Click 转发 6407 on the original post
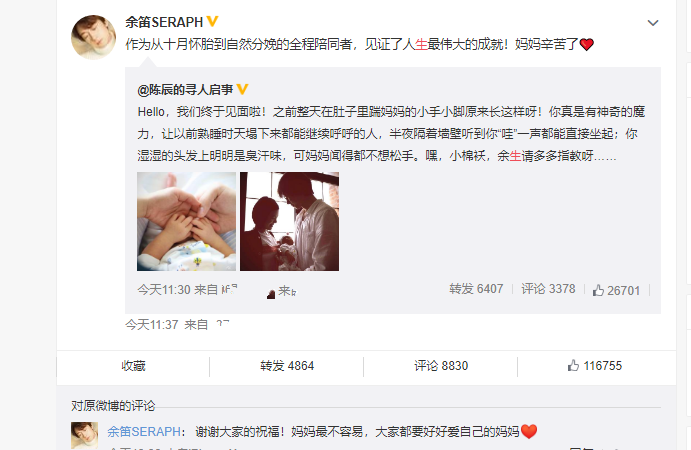The height and width of the screenshot is (450, 691). pyautogui.click(x=476, y=289)
